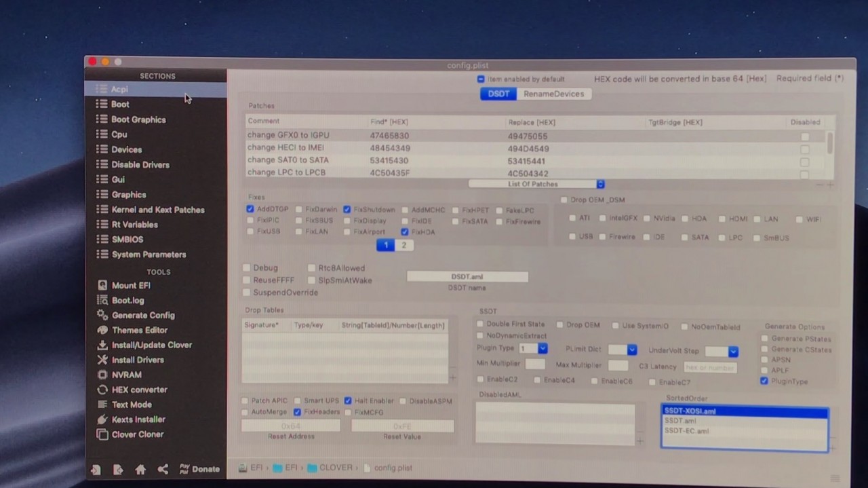Switch to Text Mode icon
Screen dimensions: 868x488
click(x=102, y=405)
